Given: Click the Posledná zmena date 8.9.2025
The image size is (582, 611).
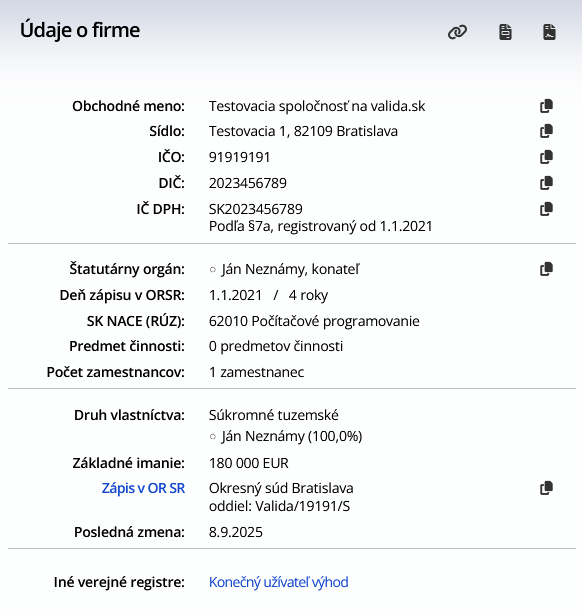Looking at the screenshot, I should (236, 532).
